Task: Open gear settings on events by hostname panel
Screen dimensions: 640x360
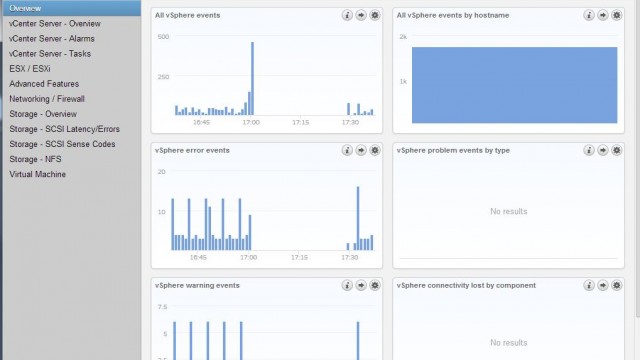Action: pos(616,15)
